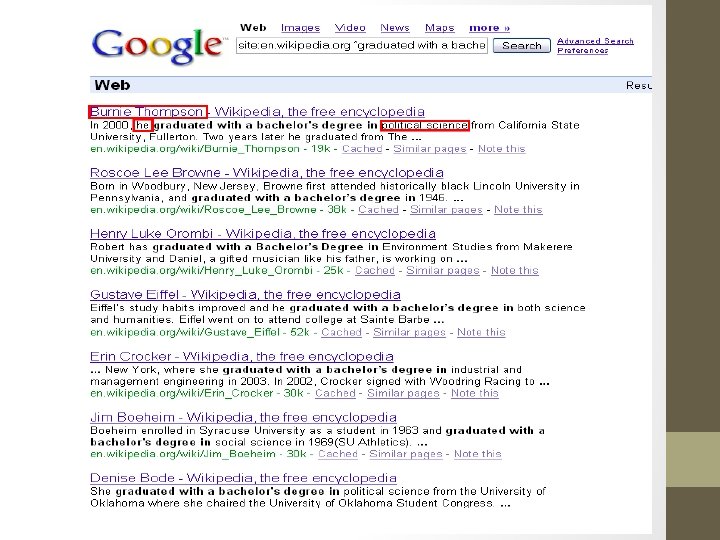Click the 'Web' heading in results bar
720x540 pixels.
(x=112, y=85)
